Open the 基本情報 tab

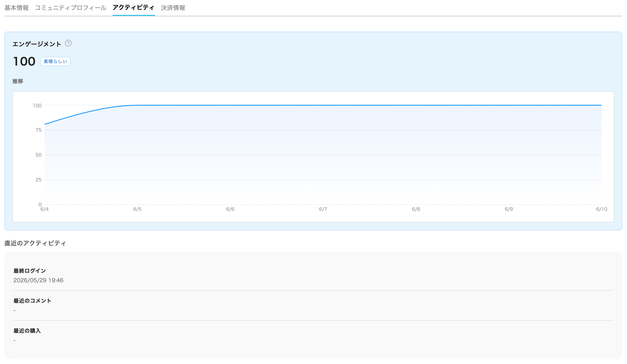coord(17,8)
